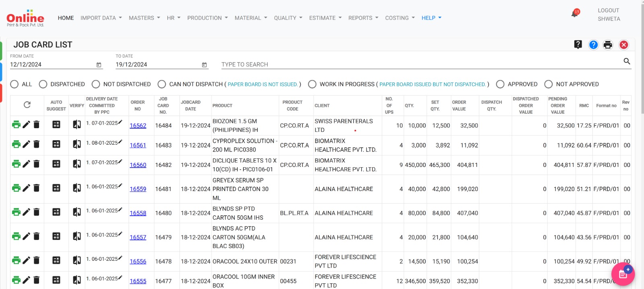The width and height of the screenshot is (644, 289).
Task: Expand the PRODUCTION menu dropdown
Action: (207, 18)
